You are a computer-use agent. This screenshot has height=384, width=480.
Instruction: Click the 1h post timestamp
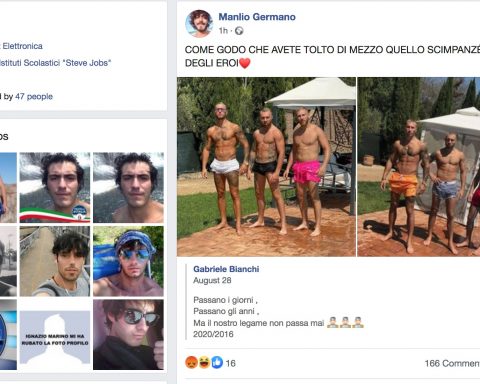coord(223,31)
